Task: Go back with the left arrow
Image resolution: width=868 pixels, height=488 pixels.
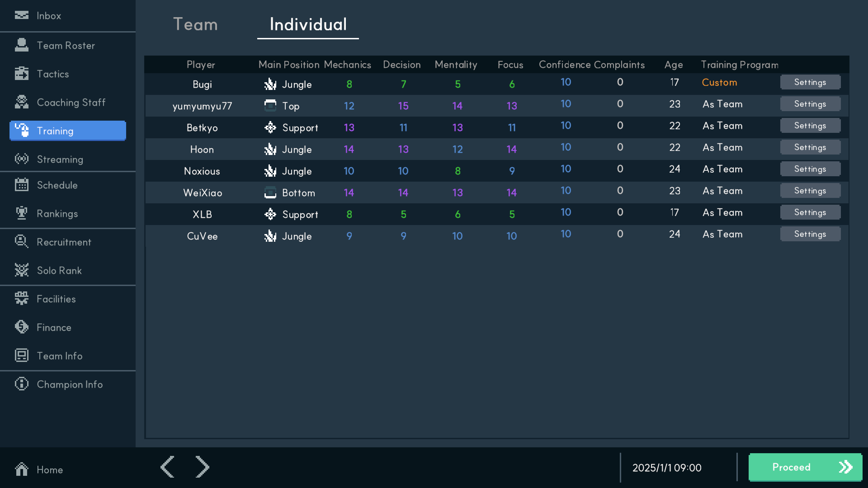Action: point(167,467)
